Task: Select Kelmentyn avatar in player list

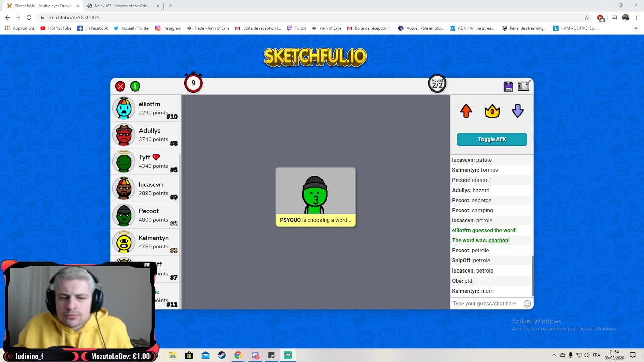Action: point(124,242)
